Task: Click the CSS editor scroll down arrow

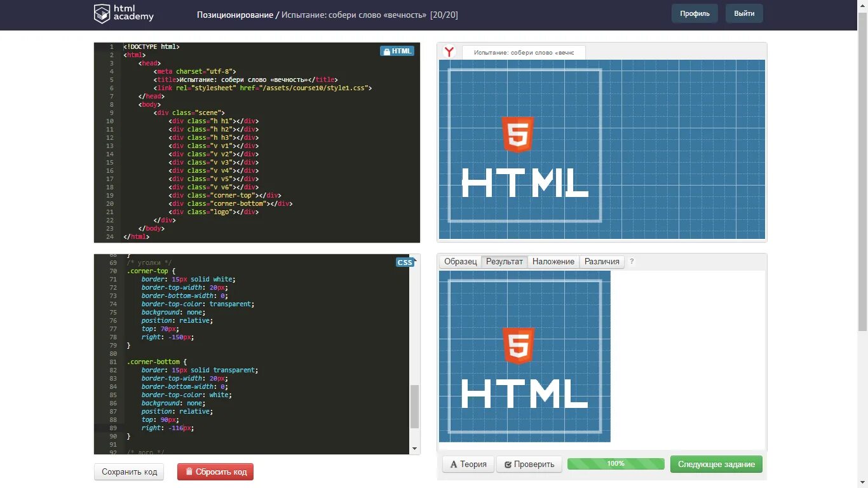Action: [415, 449]
